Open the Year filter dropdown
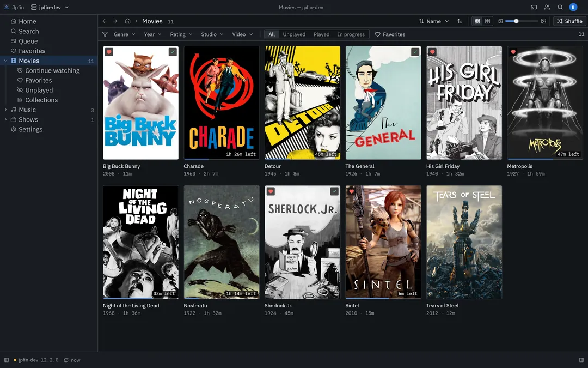 tap(152, 34)
